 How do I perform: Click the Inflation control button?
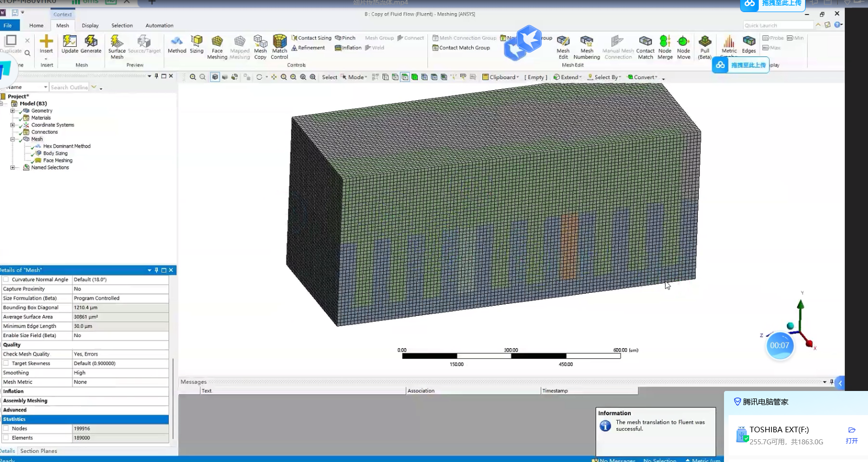[348, 48]
